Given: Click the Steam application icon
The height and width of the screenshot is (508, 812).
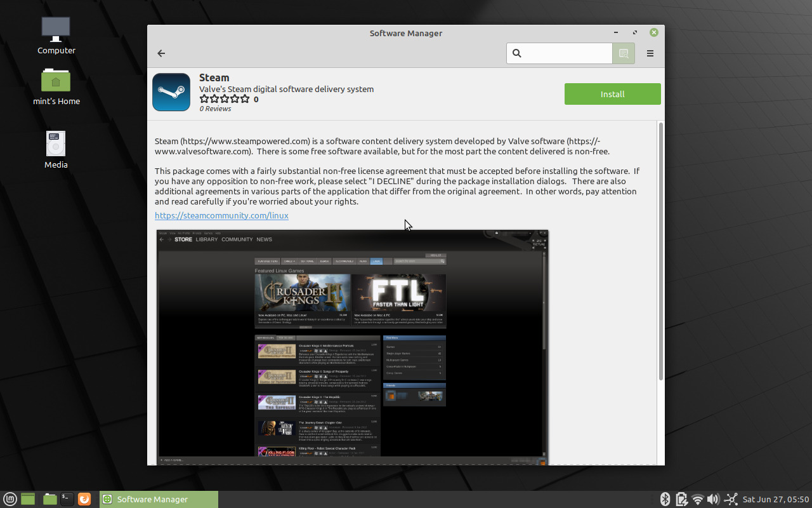Looking at the screenshot, I should coord(171,92).
